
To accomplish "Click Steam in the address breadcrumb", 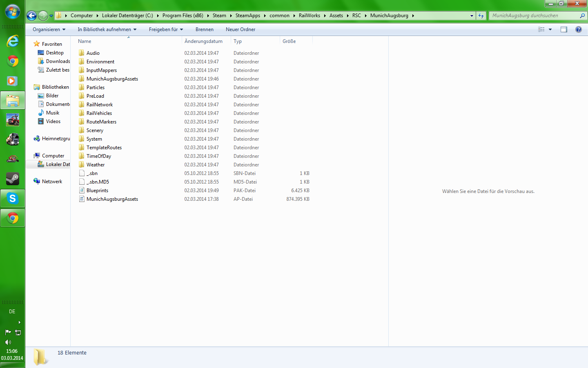I will [x=219, y=16].
